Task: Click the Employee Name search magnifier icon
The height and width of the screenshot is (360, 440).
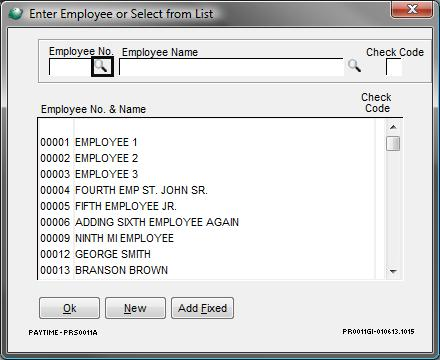Action: [x=354, y=66]
